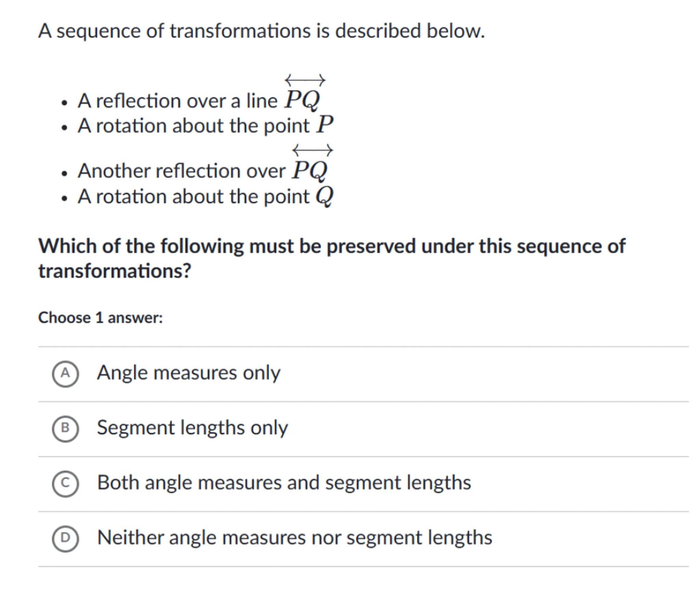Select "Both angle measures and segment lengths" text

[284, 483]
